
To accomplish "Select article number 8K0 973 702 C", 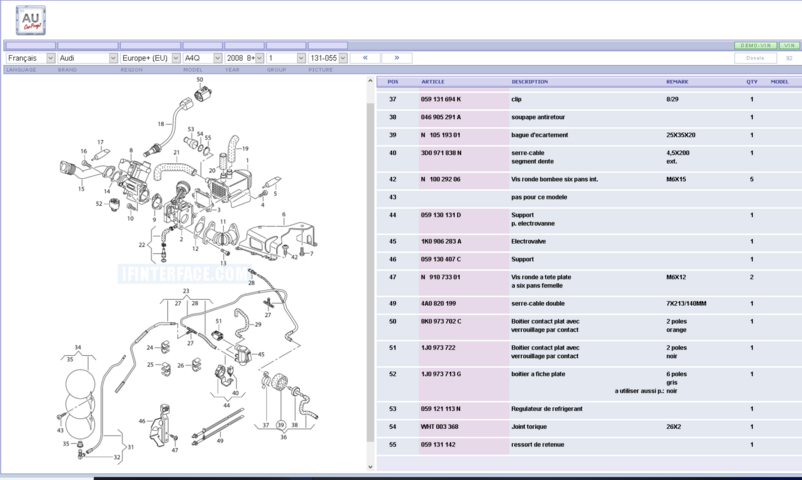I will [x=441, y=321].
